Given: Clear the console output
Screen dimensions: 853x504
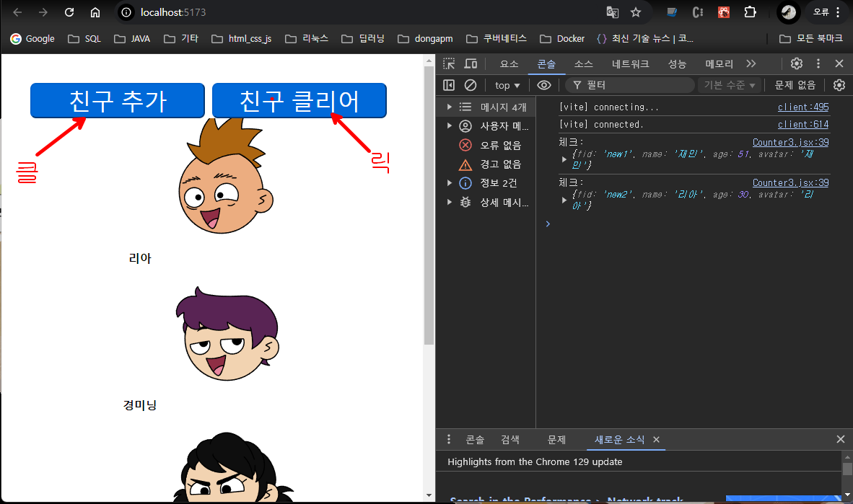Looking at the screenshot, I should (471, 85).
